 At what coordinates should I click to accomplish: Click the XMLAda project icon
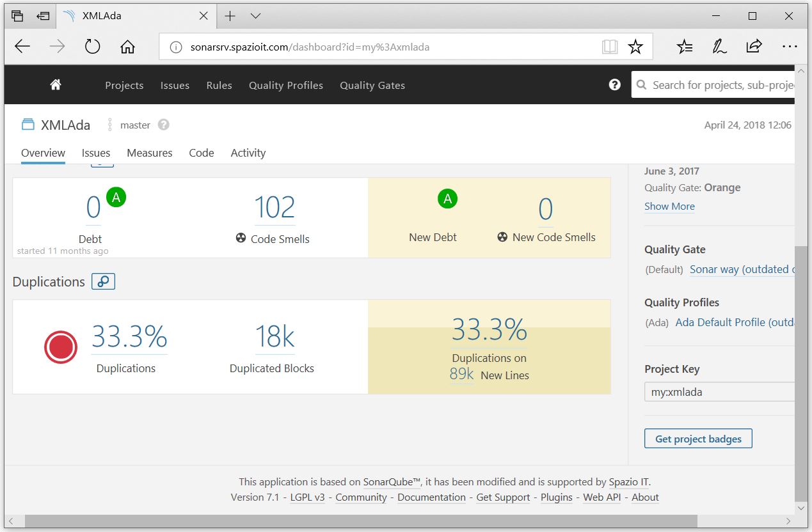pyautogui.click(x=28, y=125)
